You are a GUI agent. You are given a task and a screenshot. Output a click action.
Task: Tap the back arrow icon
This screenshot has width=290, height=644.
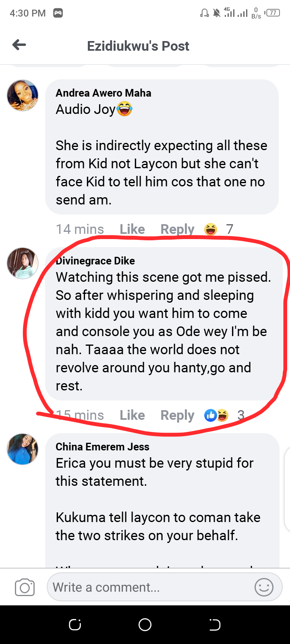[x=19, y=45]
